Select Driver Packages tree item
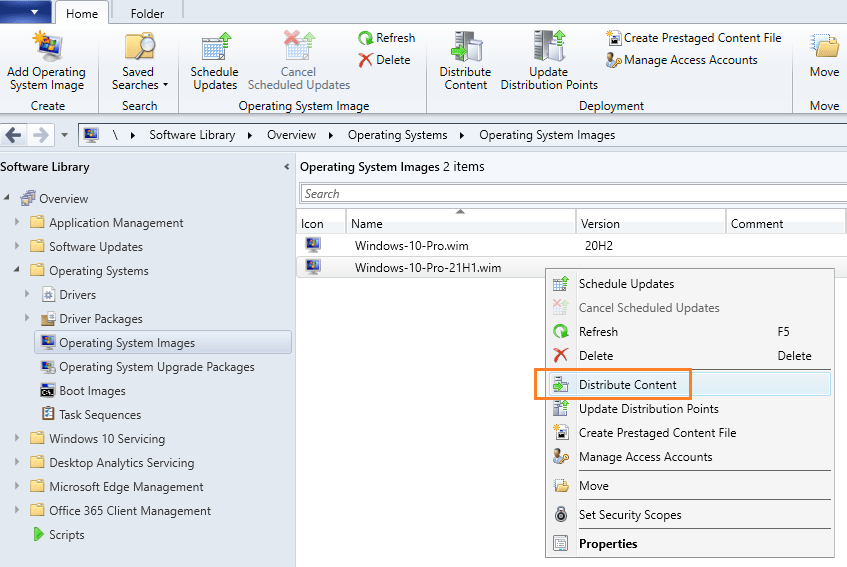This screenshot has height=567, width=847. (x=92, y=319)
